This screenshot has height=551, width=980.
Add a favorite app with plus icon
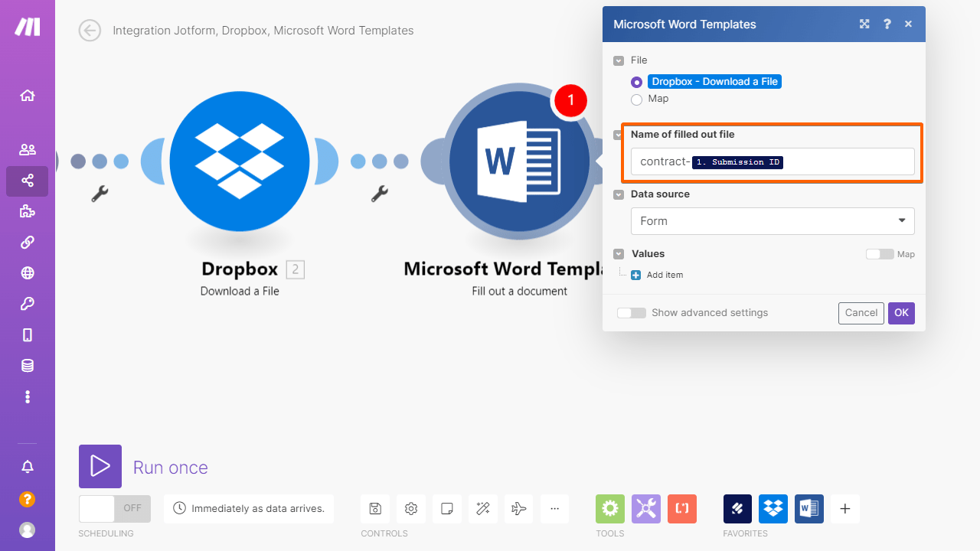click(845, 508)
